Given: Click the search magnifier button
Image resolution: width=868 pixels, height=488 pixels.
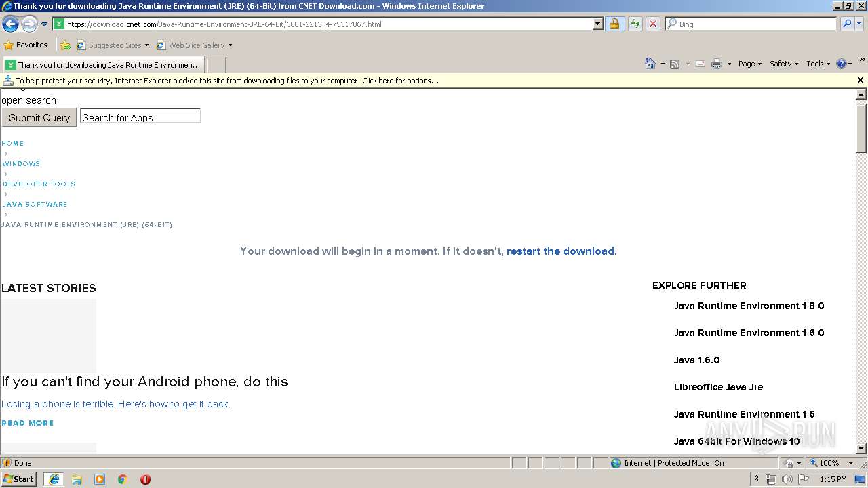Looking at the screenshot, I should 846,24.
